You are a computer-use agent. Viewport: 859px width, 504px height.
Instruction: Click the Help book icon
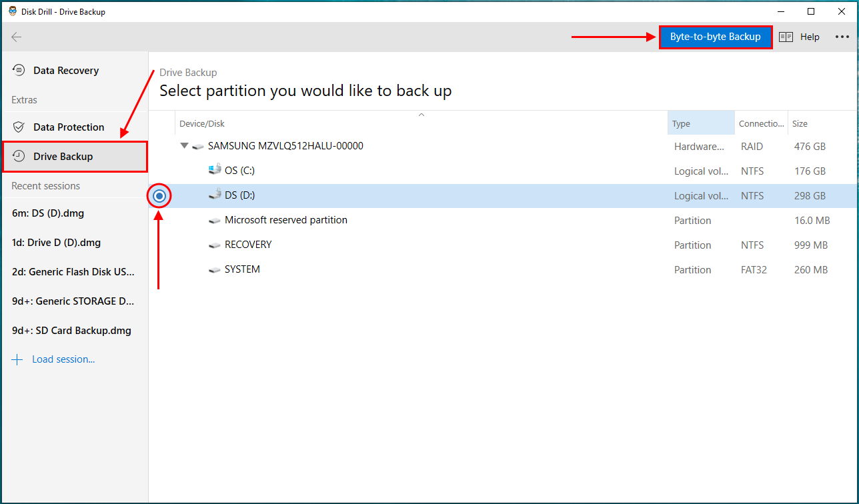786,37
